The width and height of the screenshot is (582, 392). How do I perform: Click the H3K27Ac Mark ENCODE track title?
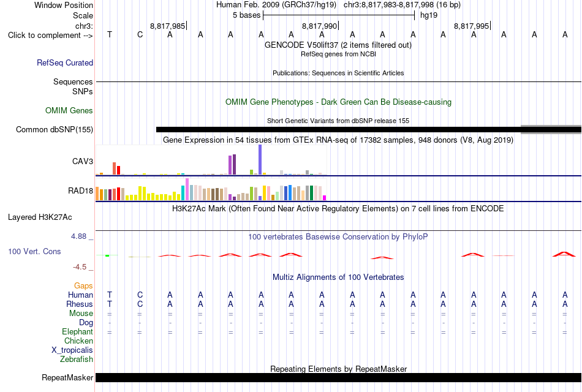[x=338, y=209]
